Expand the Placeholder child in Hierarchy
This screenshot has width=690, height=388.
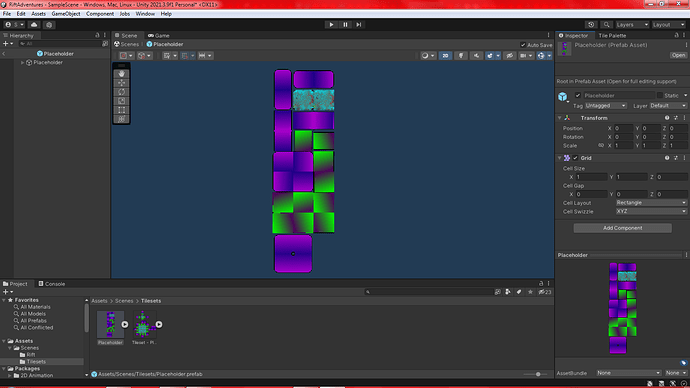pos(22,62)
